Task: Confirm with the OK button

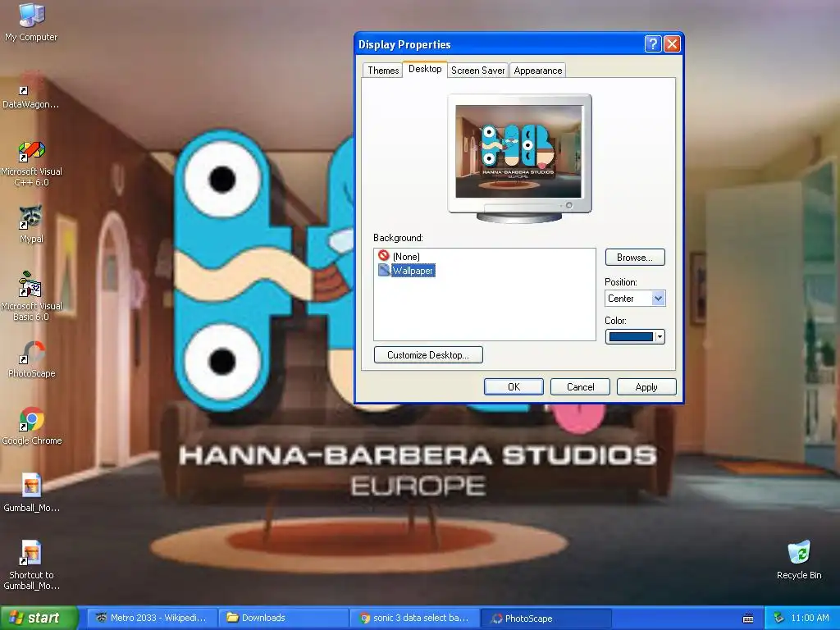Action: [x=514, y=387]
